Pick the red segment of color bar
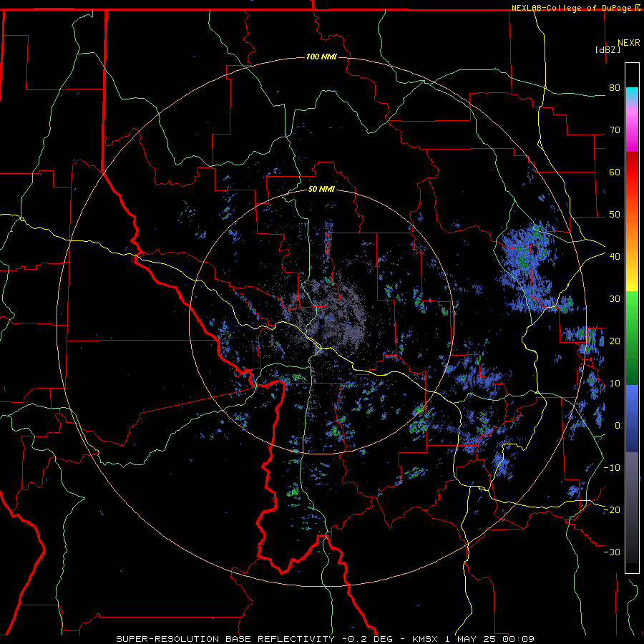Image resolution: width=644 pixels, height=644 pixels. pos(632,172)
